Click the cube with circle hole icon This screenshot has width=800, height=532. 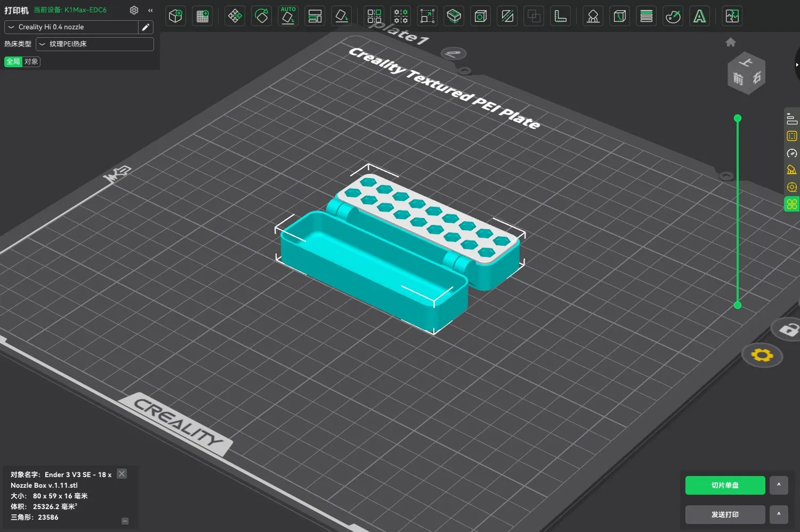[481, 16]
